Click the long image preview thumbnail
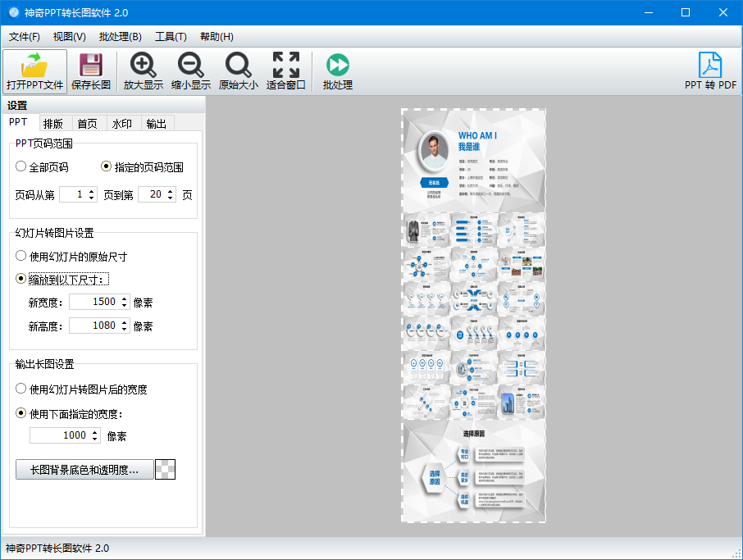Image resolution: width=743 pixels, height=560 pixels. click(x=473, y=314)
